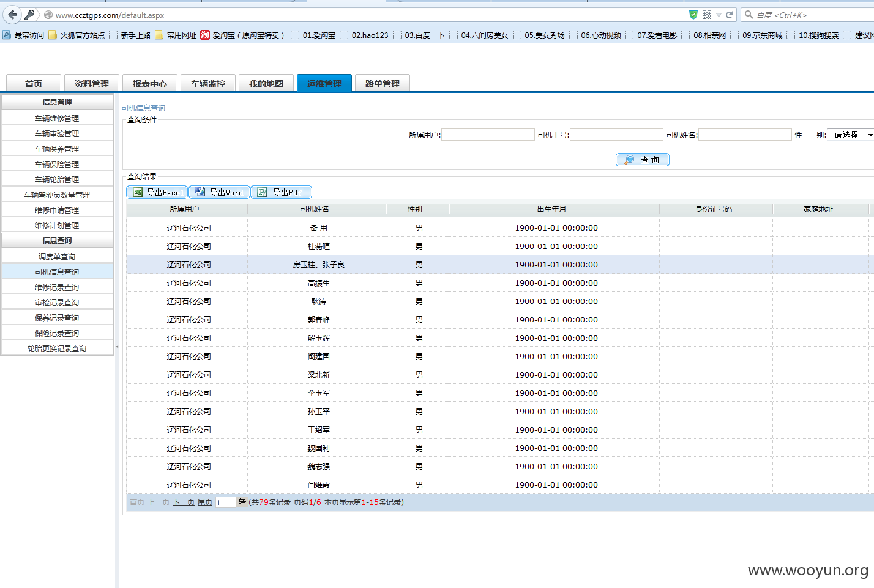Open the 常用网址 bookmark folder
Image resolution: width=874 pixels, height=588 pixels.
click(x=176, y=35)
